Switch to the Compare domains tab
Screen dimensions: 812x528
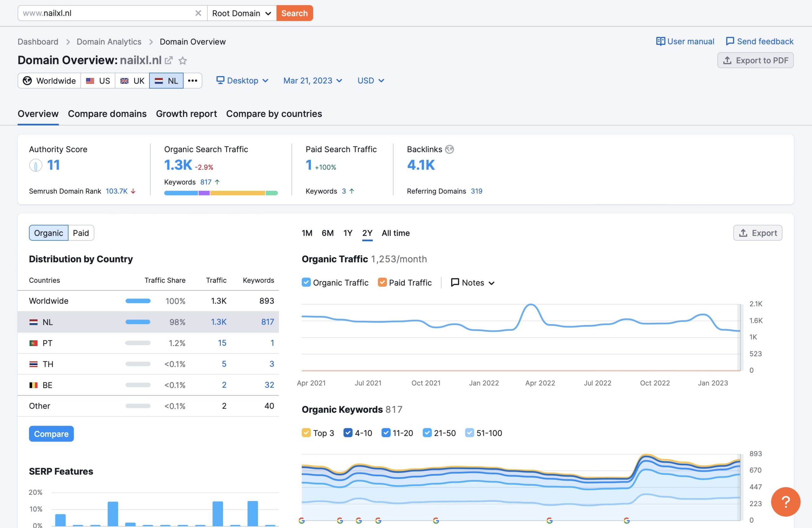(107, 113)
